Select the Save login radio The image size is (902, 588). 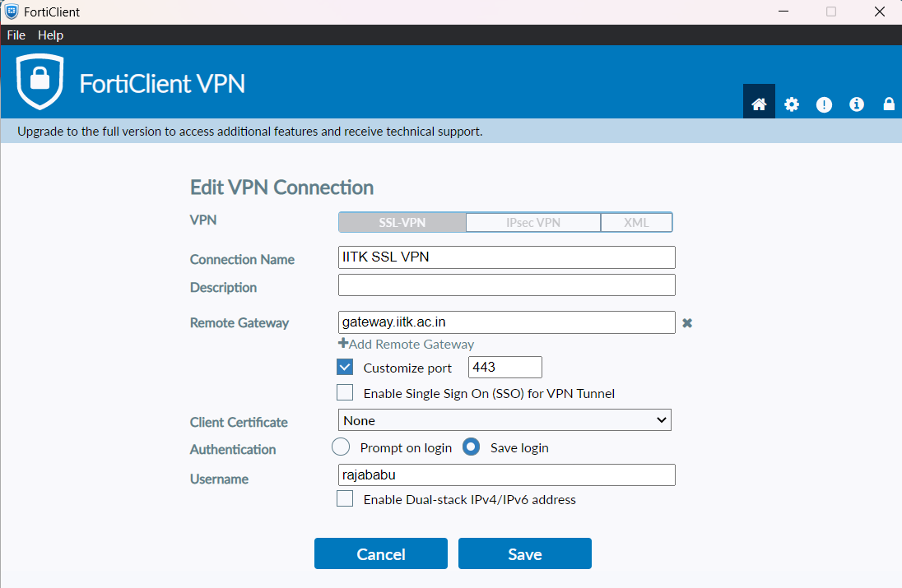tap(471, 447)
